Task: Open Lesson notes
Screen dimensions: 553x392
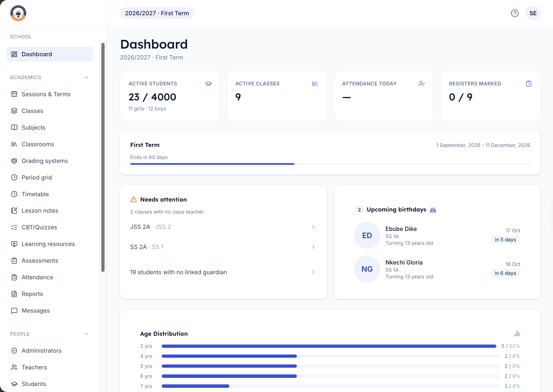Action: [50, 211]
